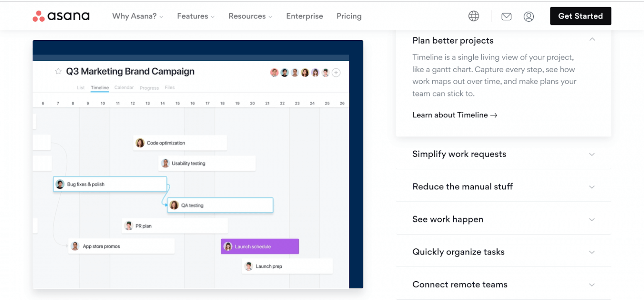Add a member with the plus avatar button
The height and width of the screenshot is (300, 644).
click(336, 72)
